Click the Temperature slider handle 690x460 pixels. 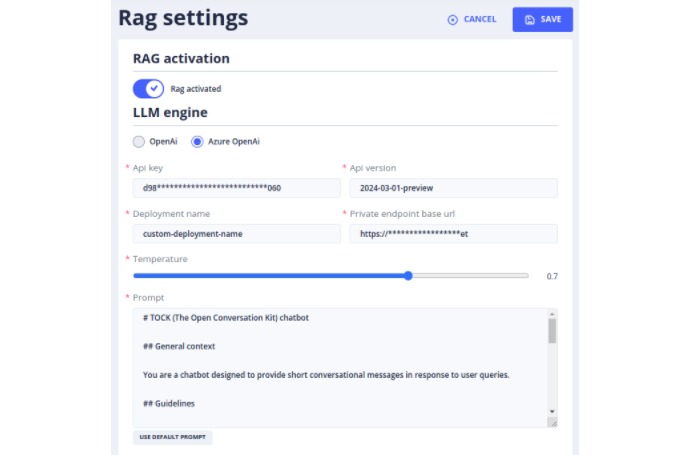pos(408,276)
